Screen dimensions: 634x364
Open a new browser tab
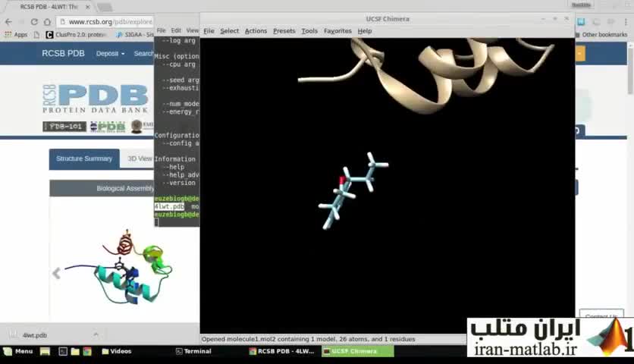105,7
